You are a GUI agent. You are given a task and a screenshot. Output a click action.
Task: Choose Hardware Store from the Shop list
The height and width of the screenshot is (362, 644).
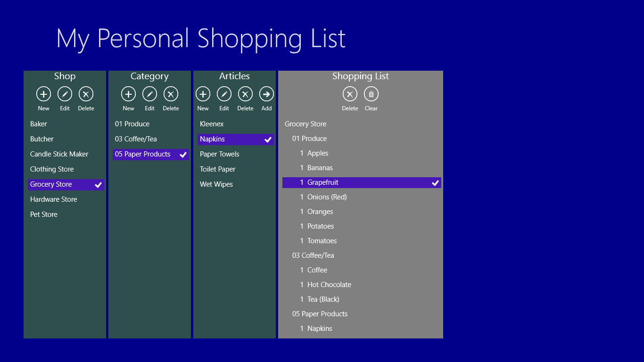coord(53,199)
